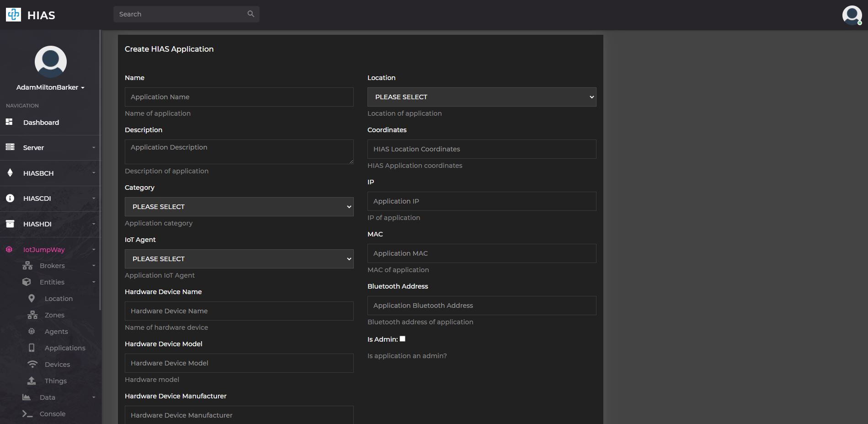
Task: Go to Dashboard
Action: click(41, 122)
